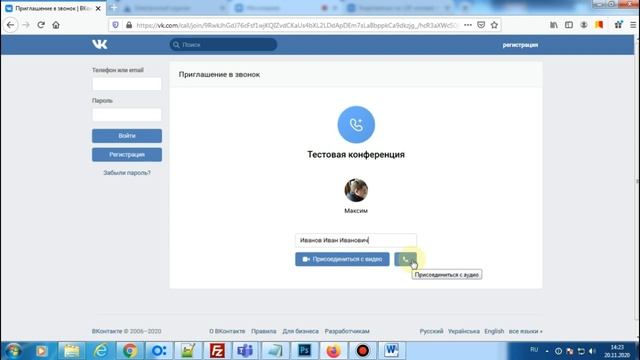Switch language to Русский

431,331
